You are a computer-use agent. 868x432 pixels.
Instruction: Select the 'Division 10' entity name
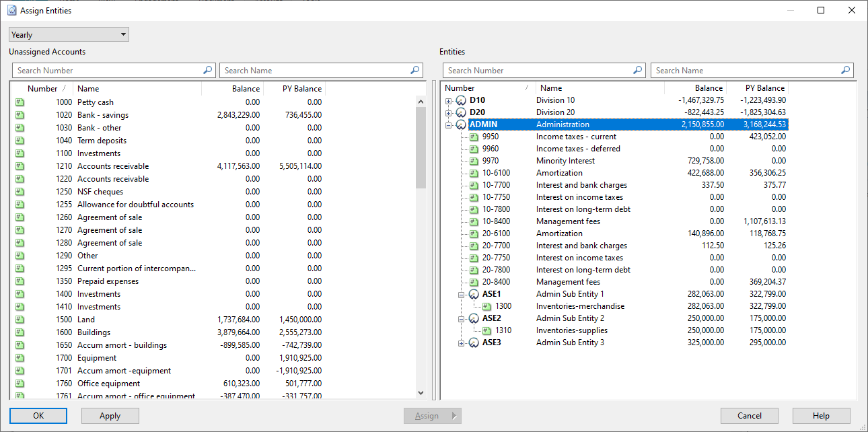click(x=555, y=100)
